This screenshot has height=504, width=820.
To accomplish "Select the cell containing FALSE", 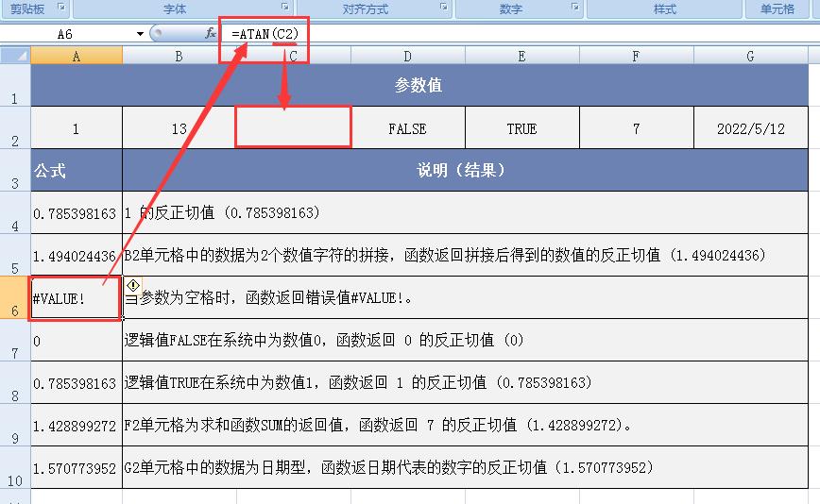I will click(x=408, y=128).
